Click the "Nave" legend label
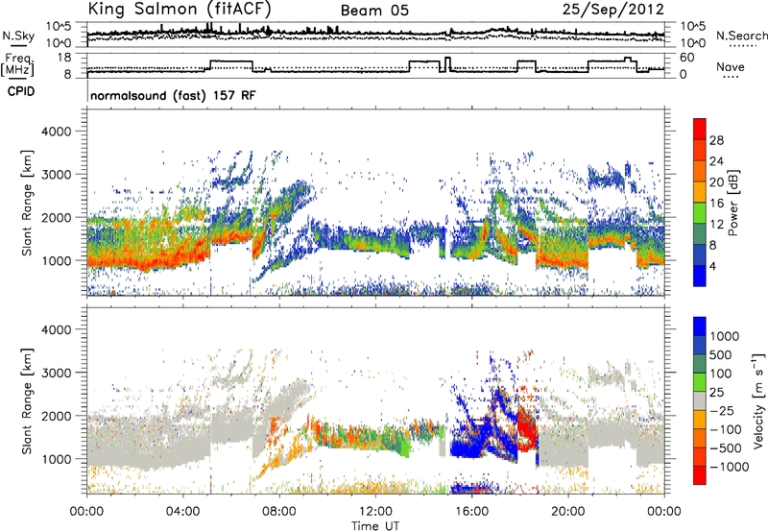The height and width of the screenshot is (532, 768). pos(731,66)
